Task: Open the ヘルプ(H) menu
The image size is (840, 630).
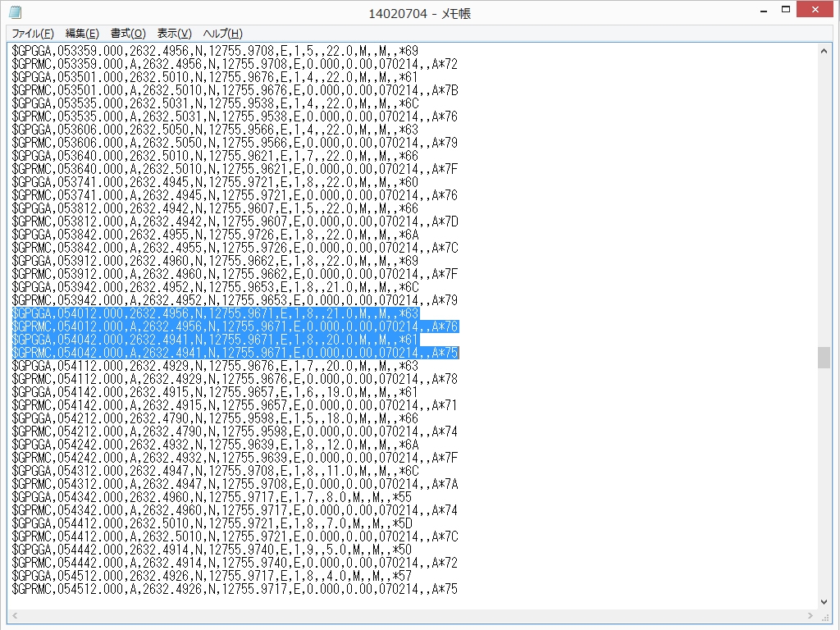Action: 222,33
